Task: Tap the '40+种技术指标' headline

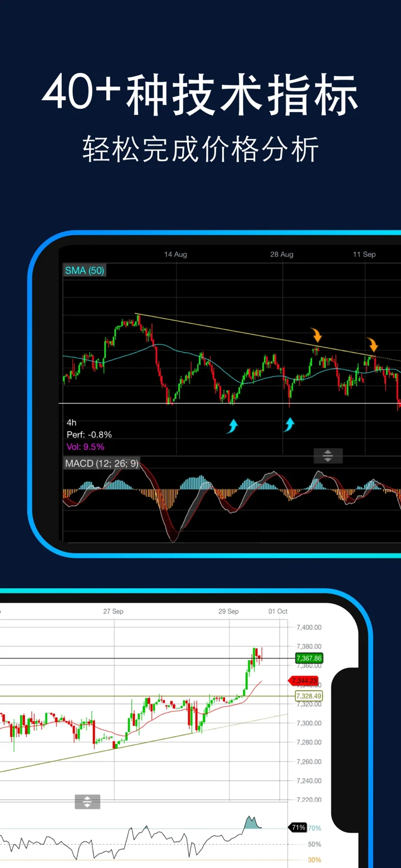Action: pyautogui.click(x=200, y=95)
